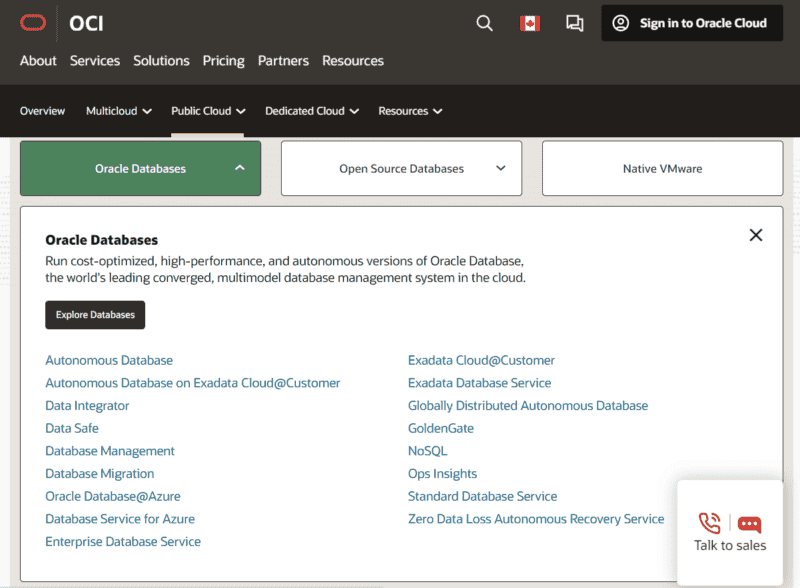Open the chat bubbles contact icon
Screen dimensions: 800x588
tap(574, 23)
